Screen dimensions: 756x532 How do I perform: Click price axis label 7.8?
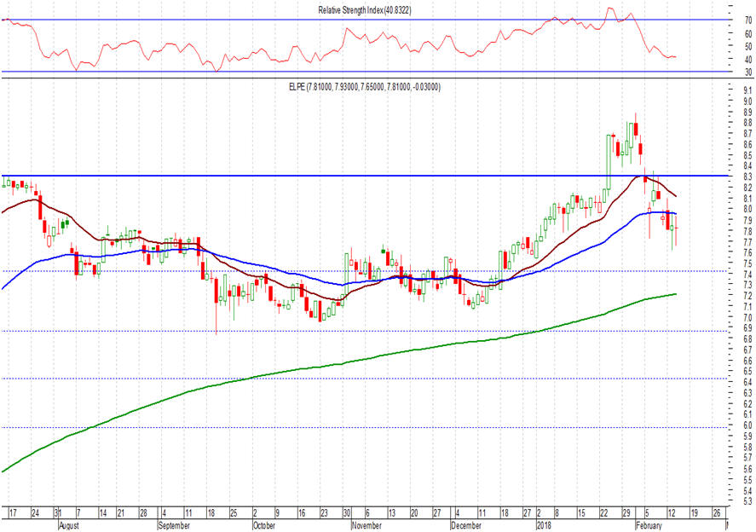point(747,230)
